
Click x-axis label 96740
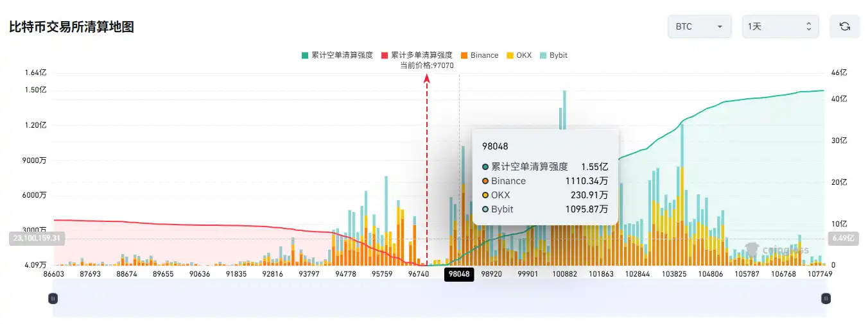pos(419,274)
